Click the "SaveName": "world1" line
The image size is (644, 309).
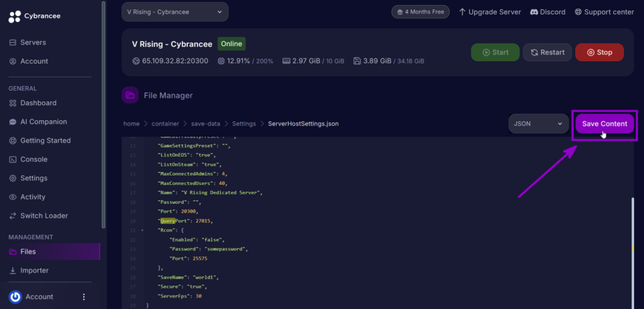[188, 278]
